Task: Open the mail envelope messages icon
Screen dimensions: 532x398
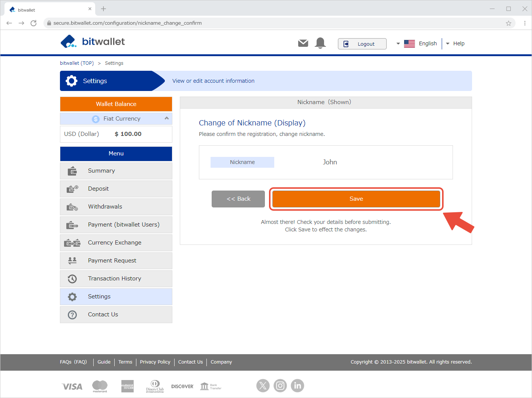Action: (x=303, y=43)
